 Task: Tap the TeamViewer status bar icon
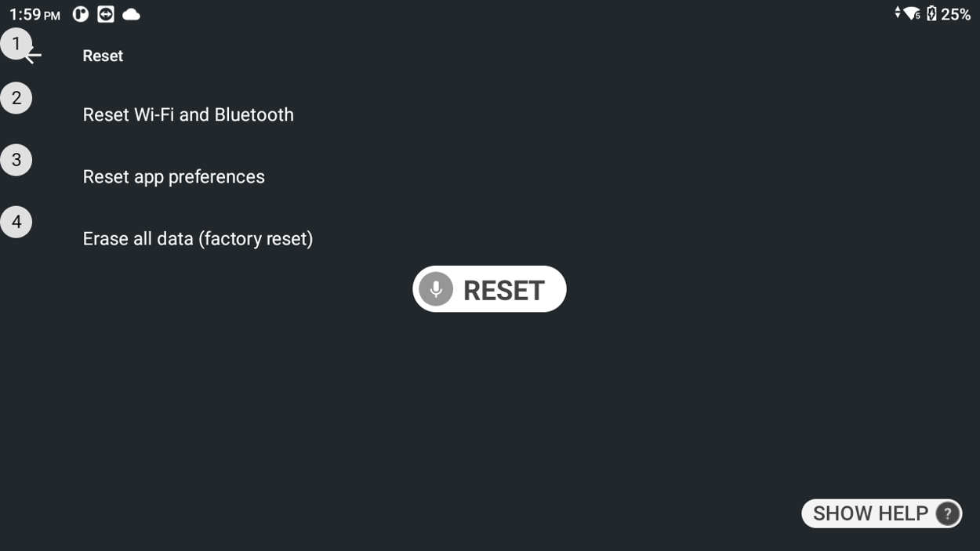pyautogui.click(x=106, y=14)
